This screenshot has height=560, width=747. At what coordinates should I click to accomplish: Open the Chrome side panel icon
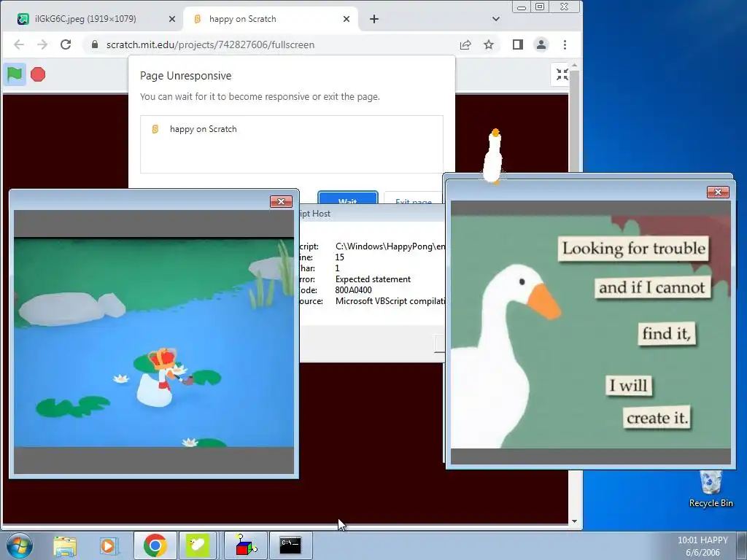coord(518,44)
